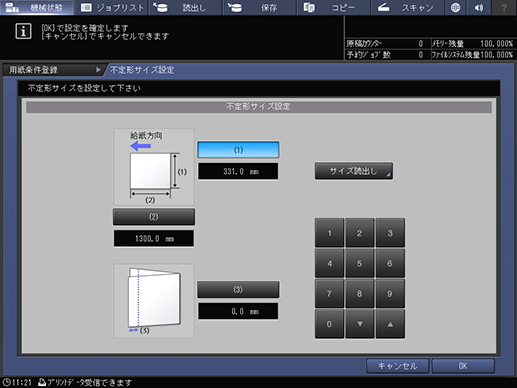Screen dimensions: 517x388
Task: Click the 331.0 mm value field
Action: point(238,172)
